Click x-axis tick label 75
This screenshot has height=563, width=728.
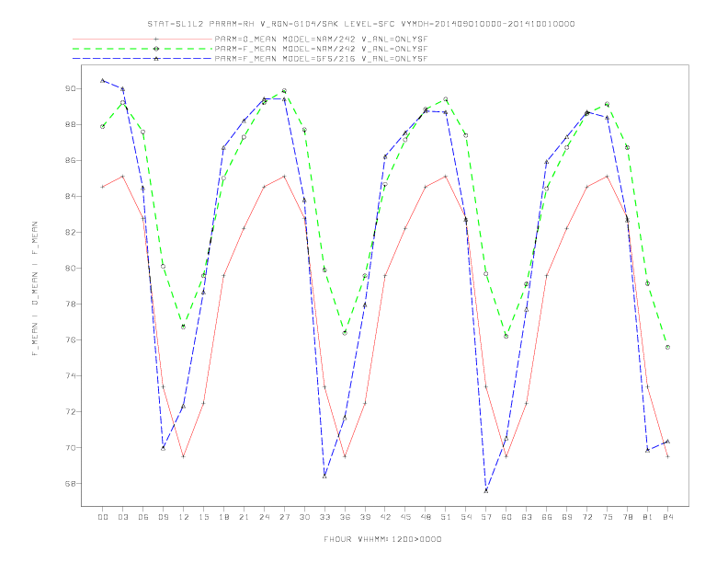[x=607, y=517]
